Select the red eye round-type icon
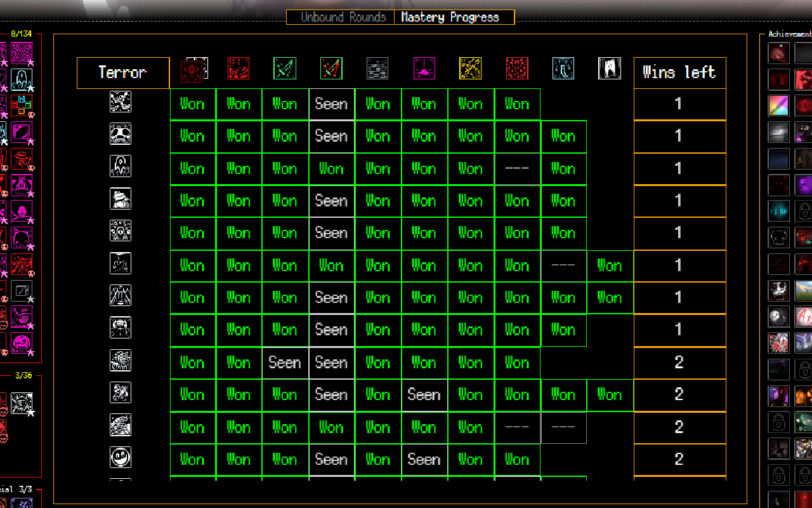Viewport: 812px width, 508px height. tap(192, 70)
